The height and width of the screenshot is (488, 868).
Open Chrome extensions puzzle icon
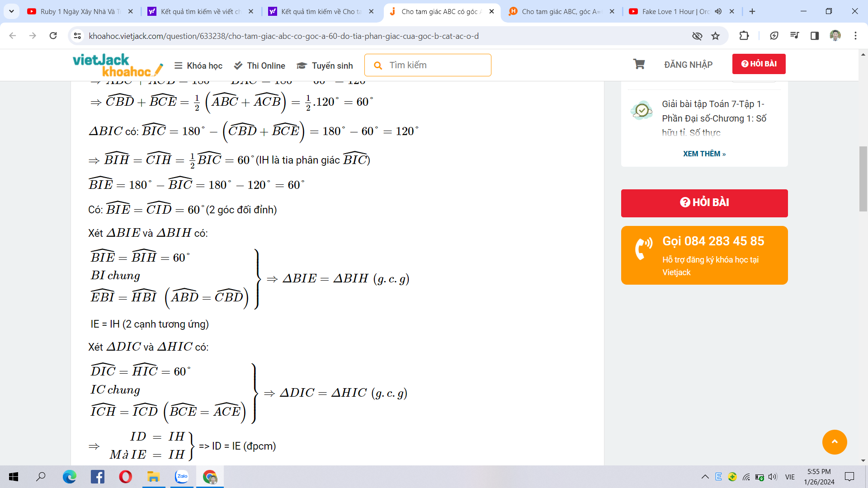point(744,36)
